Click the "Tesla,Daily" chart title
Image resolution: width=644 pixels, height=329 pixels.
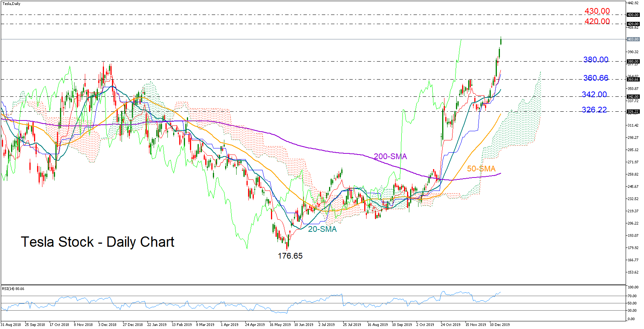(11, 4)
